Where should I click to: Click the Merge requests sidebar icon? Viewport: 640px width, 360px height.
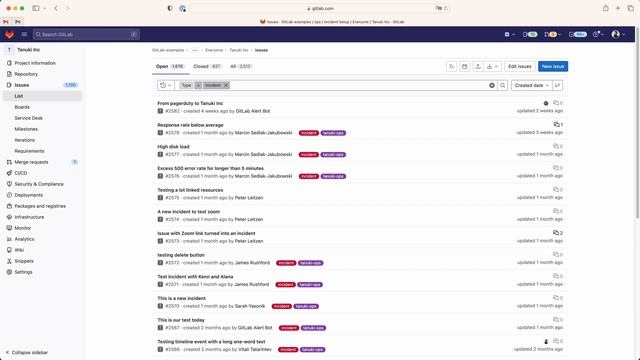point(9,162)
